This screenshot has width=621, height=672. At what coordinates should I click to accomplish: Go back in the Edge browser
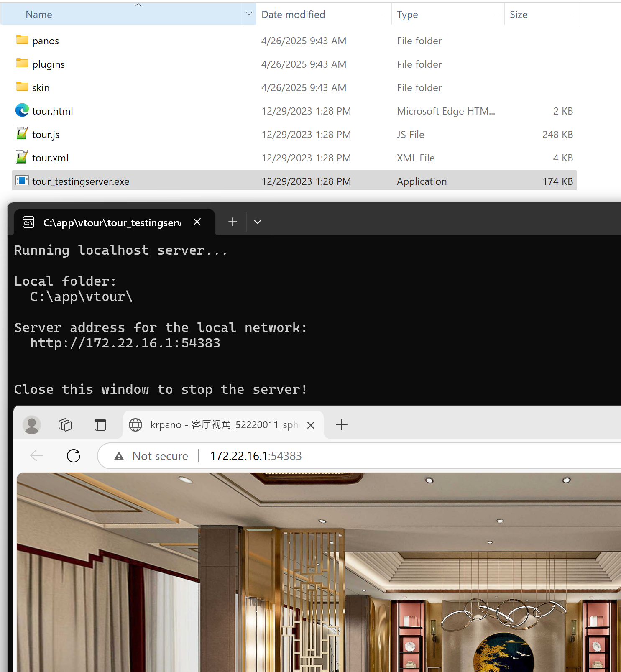click(37, 456)
